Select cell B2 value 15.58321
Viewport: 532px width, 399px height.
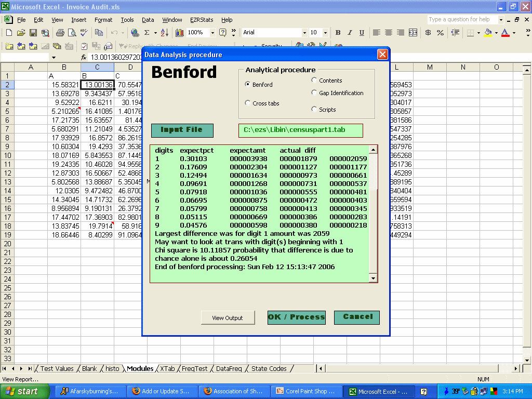tap(64, 85)
